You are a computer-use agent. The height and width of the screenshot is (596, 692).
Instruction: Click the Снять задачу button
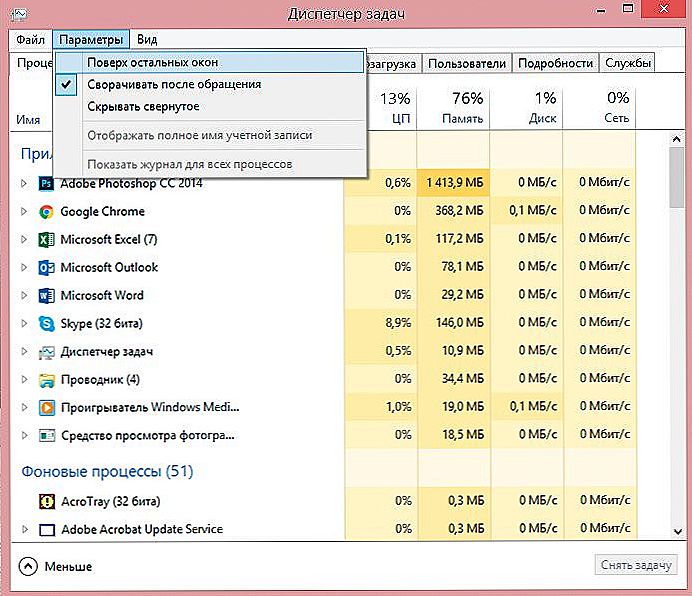tap(636, 565)
